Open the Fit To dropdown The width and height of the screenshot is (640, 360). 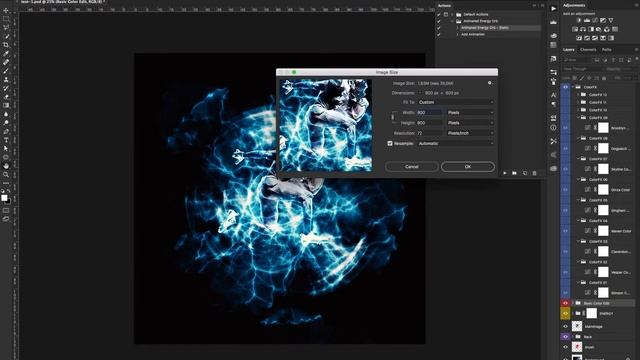[456, 102]
